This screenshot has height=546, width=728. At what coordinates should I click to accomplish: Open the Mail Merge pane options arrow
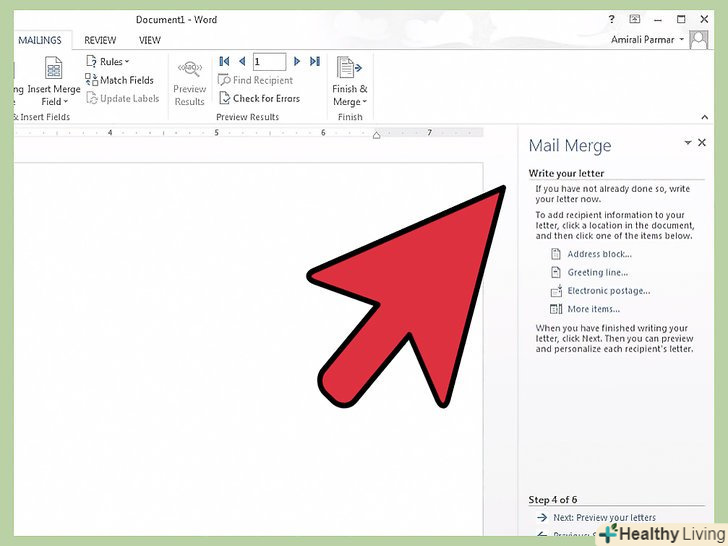click(688, 144)
